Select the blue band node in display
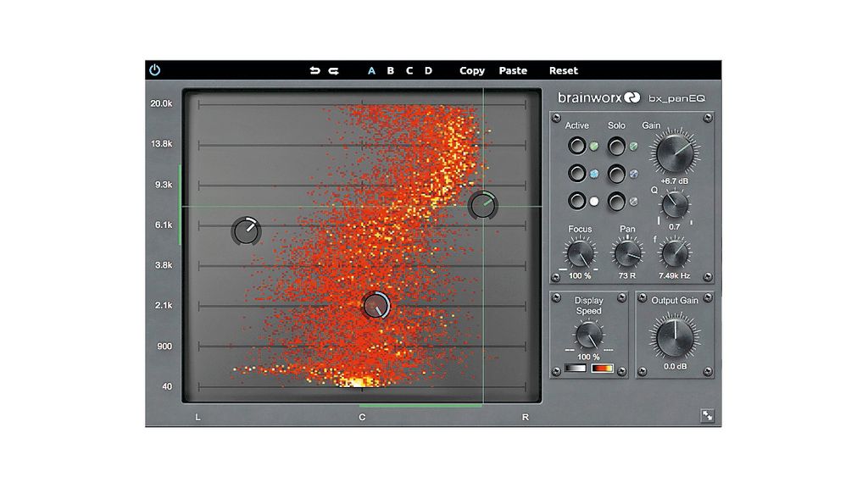 point(376,305)
